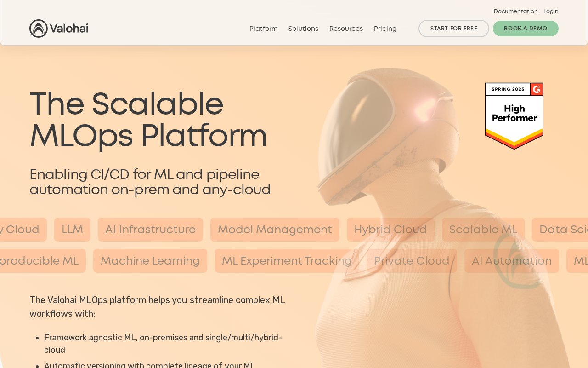This screenshot has height=368, width=588.
Task: Select the Model Management tag
Action: (275, 230)
